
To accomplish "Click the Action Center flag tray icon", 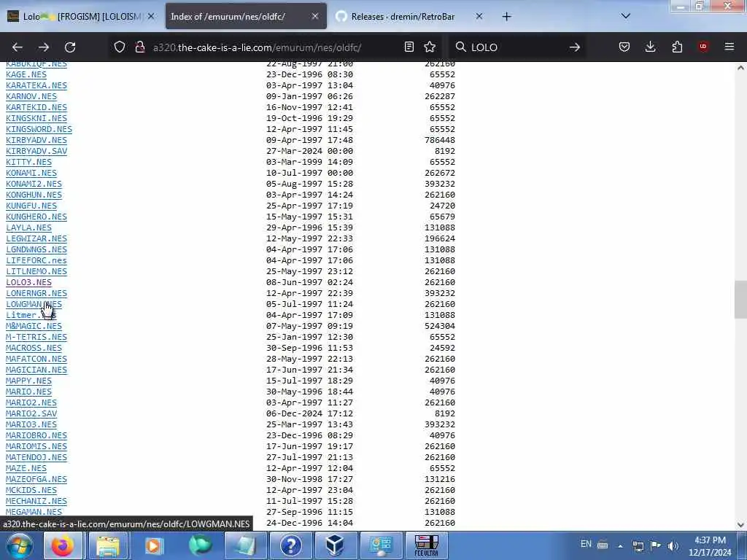I will point(656,545).
